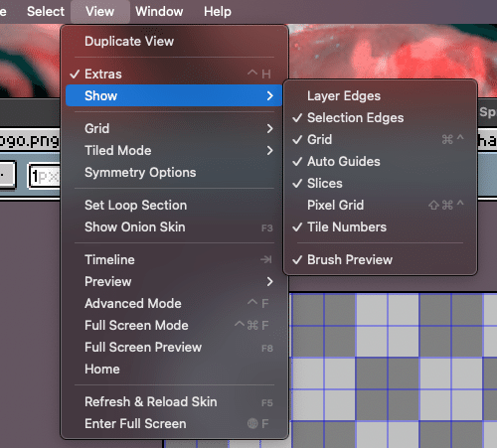Toggle Brush Preview checkmark
This screenshot has width=497, height=448.
(x=380, y=259)
